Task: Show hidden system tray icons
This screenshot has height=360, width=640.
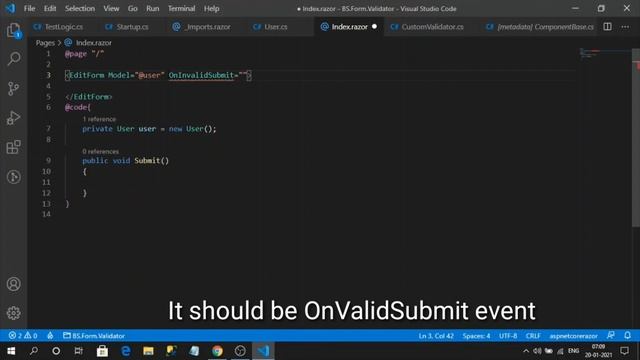Action: click(x=526, y=351)
